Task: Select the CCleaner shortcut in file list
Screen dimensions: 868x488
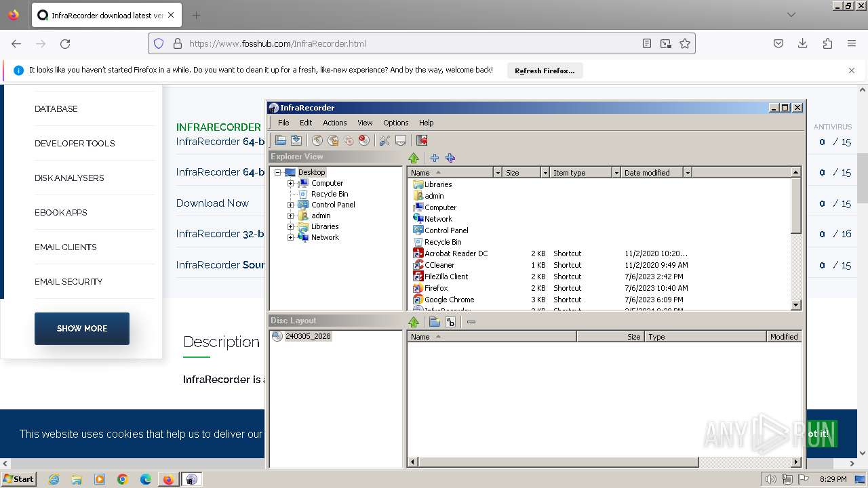Action: tap(439, 265)
